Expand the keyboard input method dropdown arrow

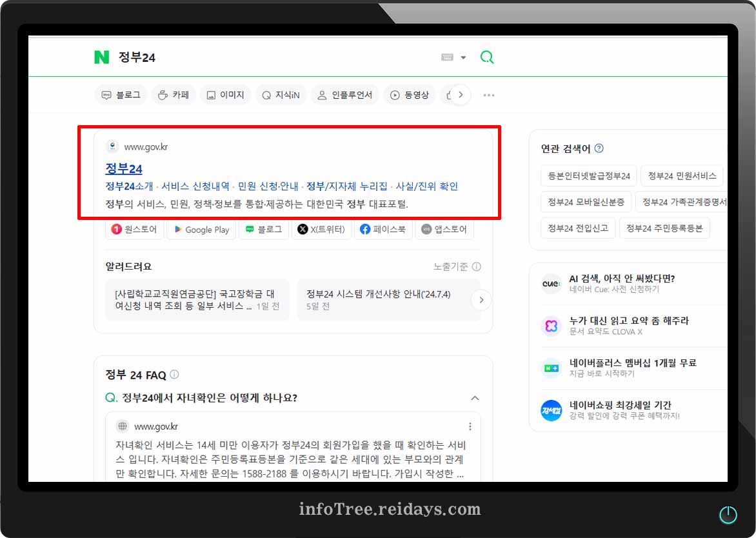(463, 57)
